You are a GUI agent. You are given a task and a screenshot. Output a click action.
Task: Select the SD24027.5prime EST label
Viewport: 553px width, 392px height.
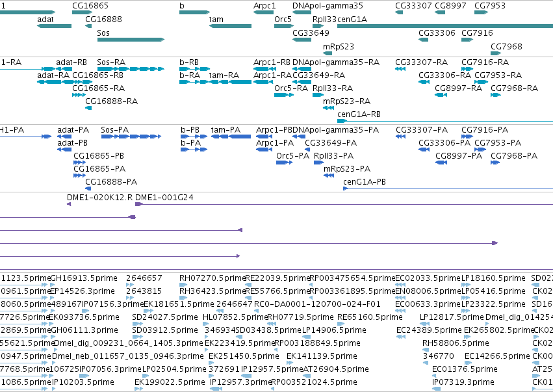(165, 317)
